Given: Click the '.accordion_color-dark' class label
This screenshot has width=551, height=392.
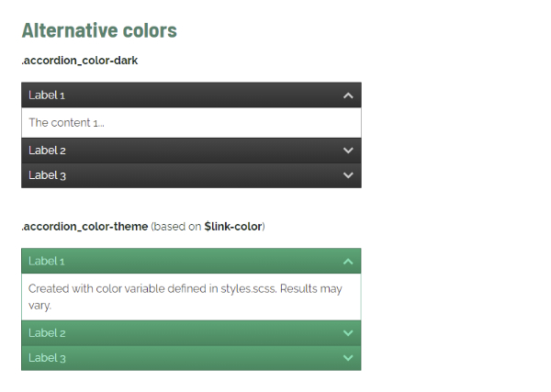Looking at the screenshot, I should (x=80, y=61).
